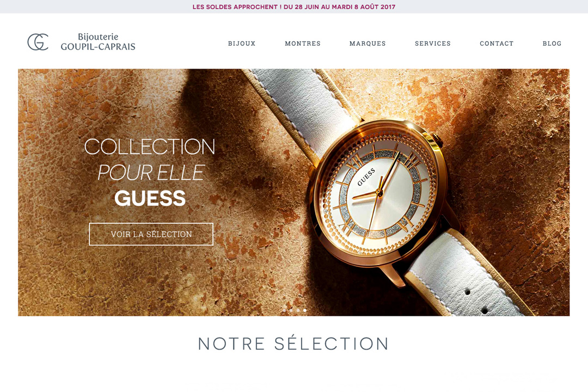Click the GUESS brand title on the slide
This screenshot has width=588, height=392.
click(150, 198)
